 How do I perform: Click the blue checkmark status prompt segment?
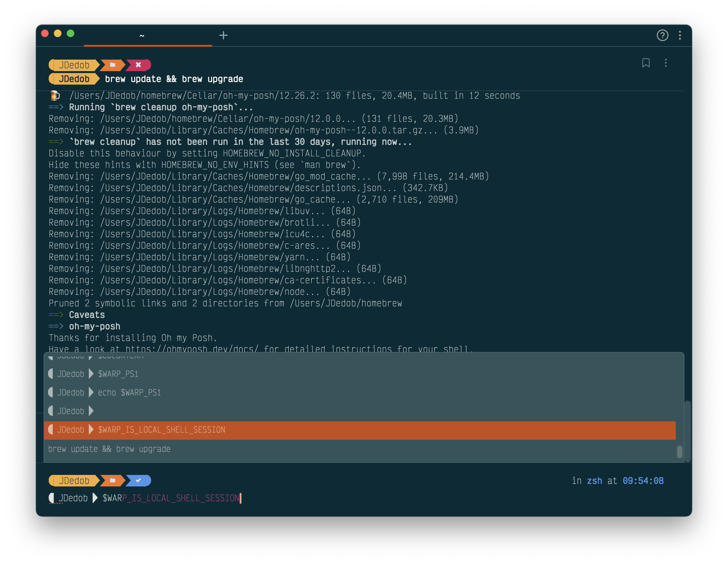coord(138,480)
